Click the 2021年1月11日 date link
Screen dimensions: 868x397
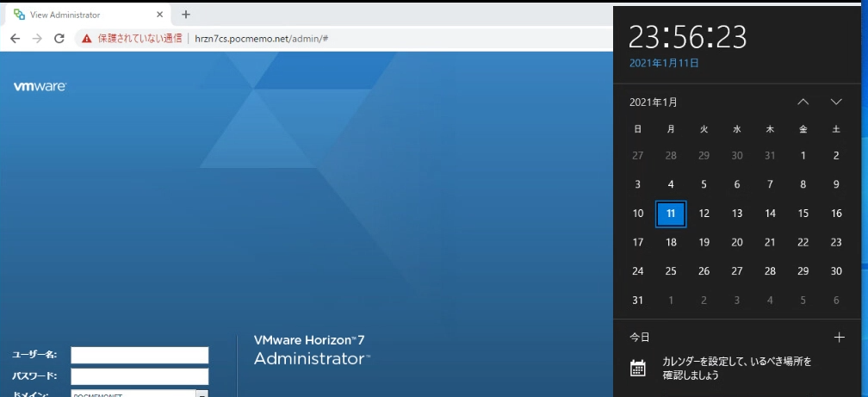pos(664,63)
